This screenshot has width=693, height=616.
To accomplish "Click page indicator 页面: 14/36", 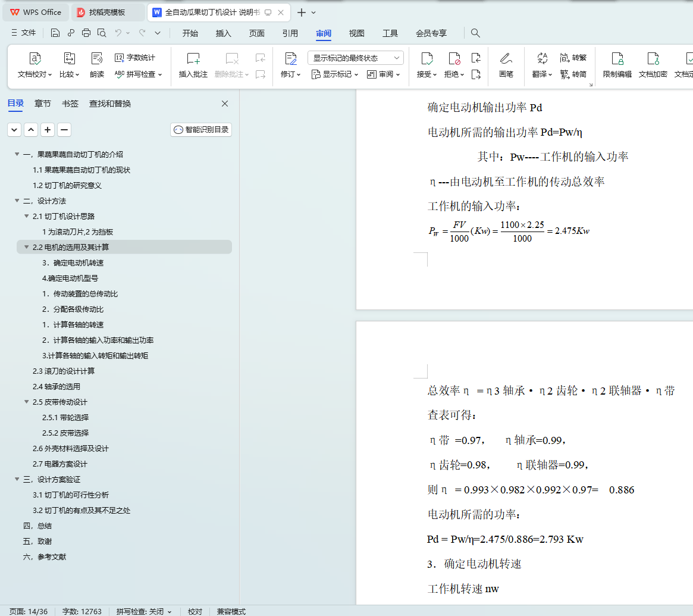I will click(29, 611).
